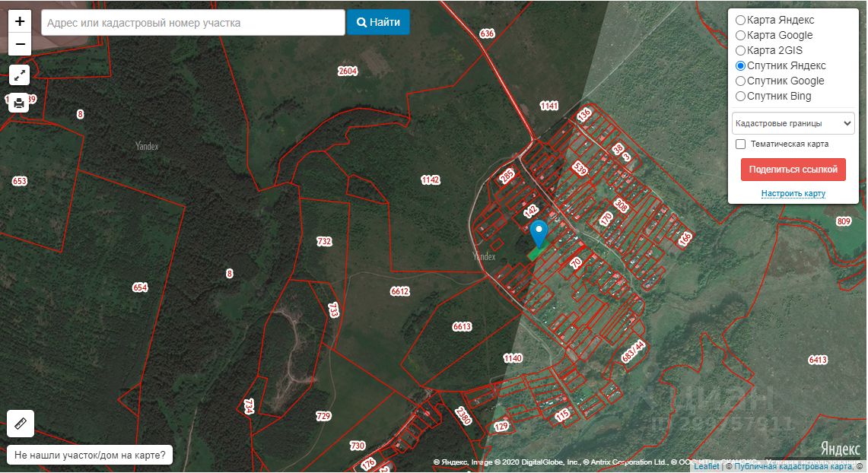Click cadastral parcel label 2604

point(348,71)
